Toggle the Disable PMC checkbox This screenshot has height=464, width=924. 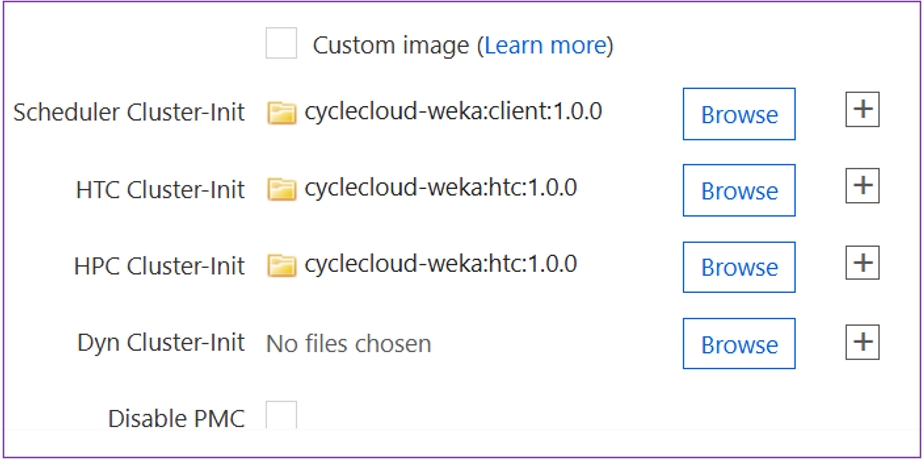tap(281, 414)
